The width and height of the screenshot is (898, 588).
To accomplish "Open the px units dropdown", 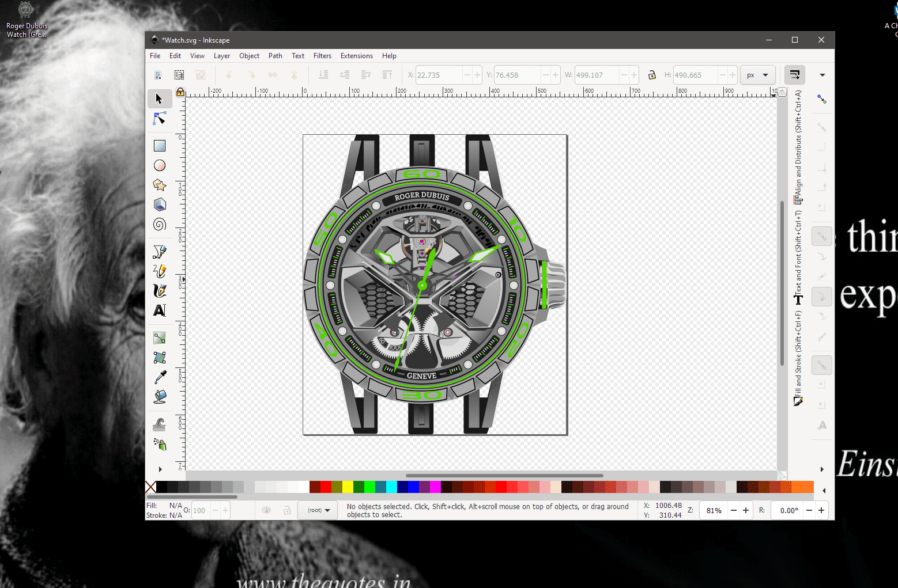I will tap(758, 75).
